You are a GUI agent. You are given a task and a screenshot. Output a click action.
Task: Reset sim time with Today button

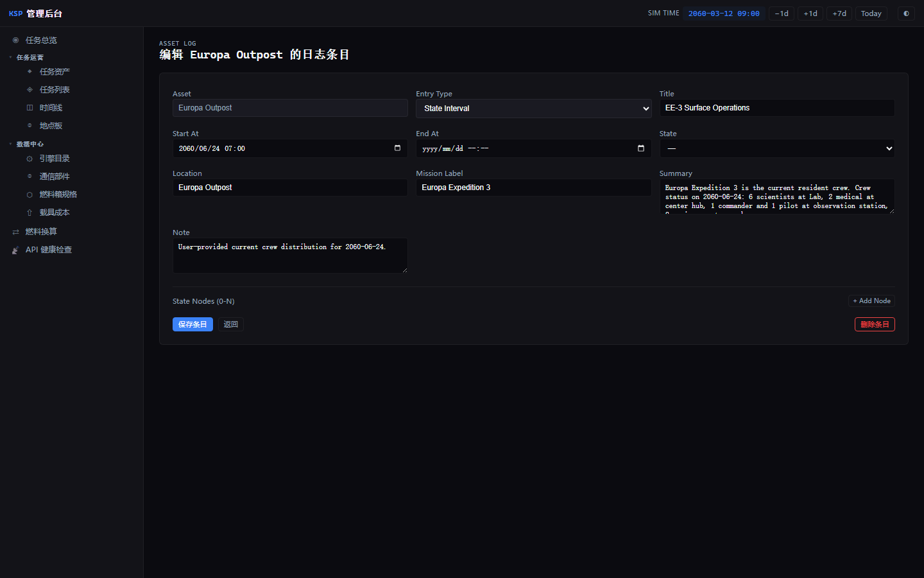871,13
